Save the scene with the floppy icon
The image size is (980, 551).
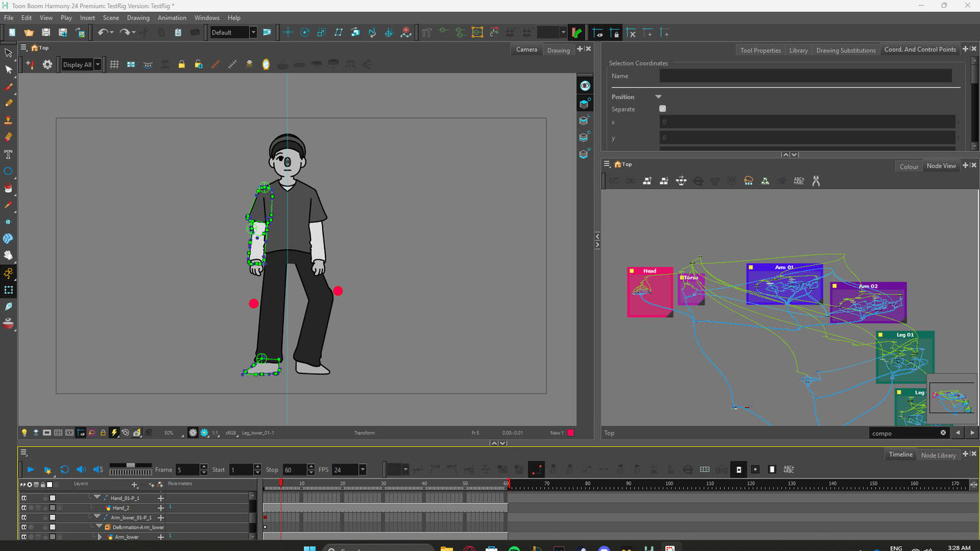pos(45,32)
